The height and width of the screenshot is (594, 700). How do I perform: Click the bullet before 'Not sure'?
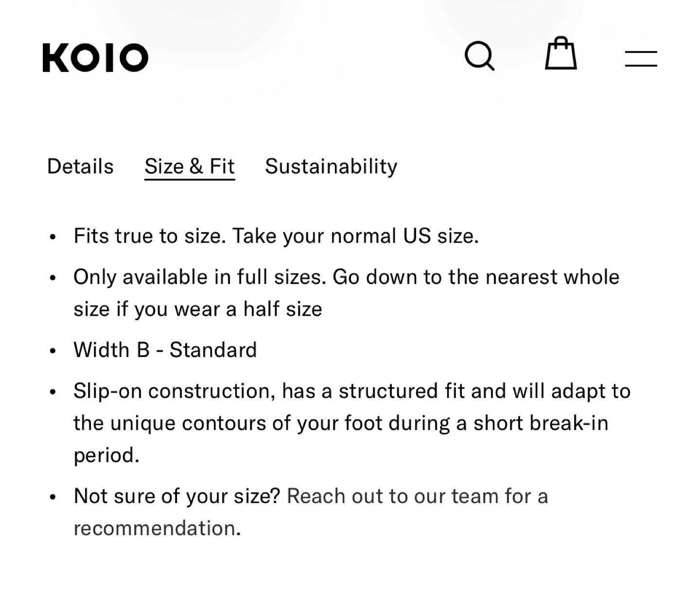pyautogui.click(x=53, y=498)
